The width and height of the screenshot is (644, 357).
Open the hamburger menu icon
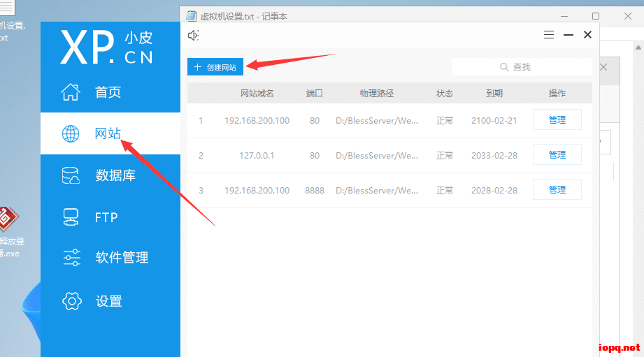click(x=549, y=35)
